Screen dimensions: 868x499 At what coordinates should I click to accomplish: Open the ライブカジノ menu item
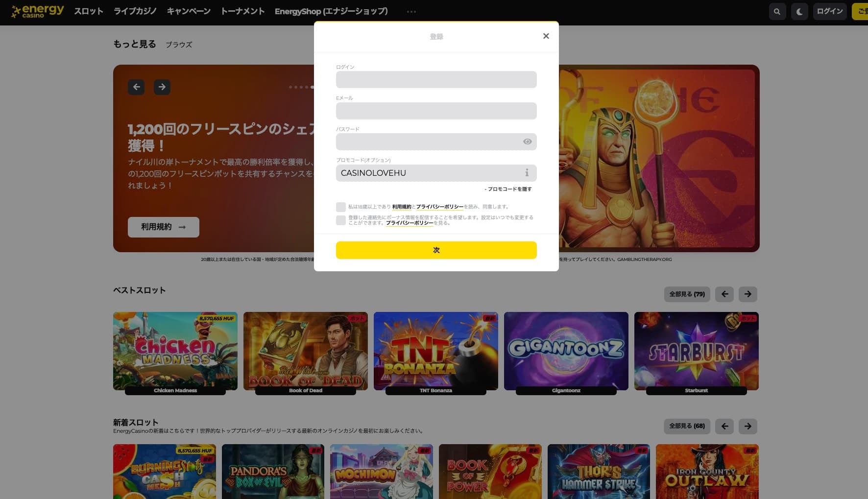(x=135, y=11)
